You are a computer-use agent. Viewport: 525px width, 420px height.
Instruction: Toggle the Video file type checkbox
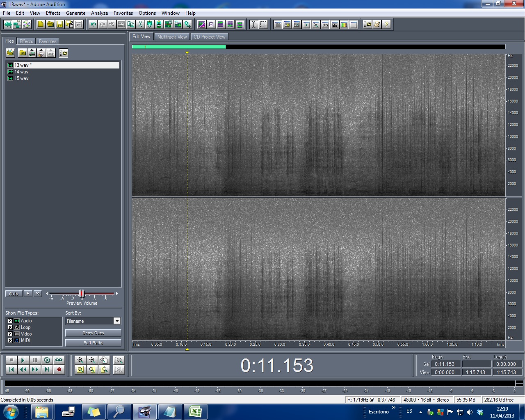point(10,334)
